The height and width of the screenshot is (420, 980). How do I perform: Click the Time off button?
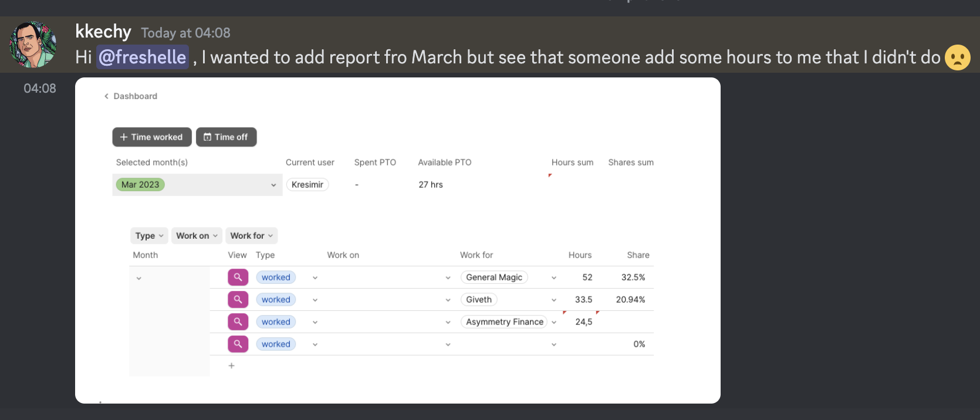click(x=226, y=137)
